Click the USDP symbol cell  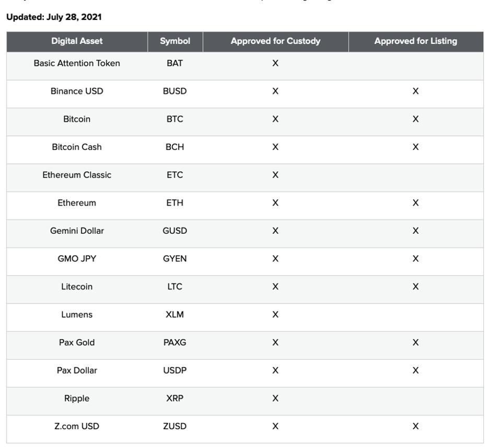coord(174,371)
